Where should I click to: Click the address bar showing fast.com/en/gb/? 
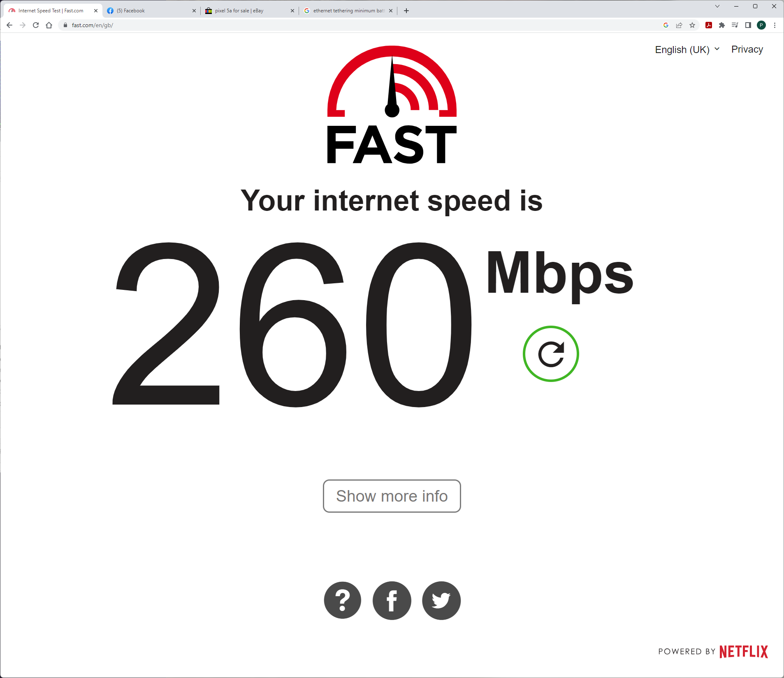(362, 25)
